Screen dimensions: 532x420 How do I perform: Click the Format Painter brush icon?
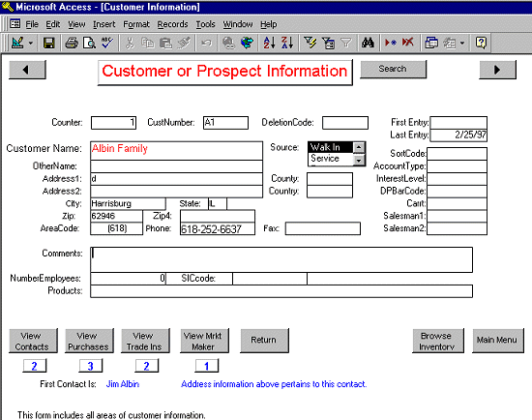pyautogui.click(x=184, y=44)
